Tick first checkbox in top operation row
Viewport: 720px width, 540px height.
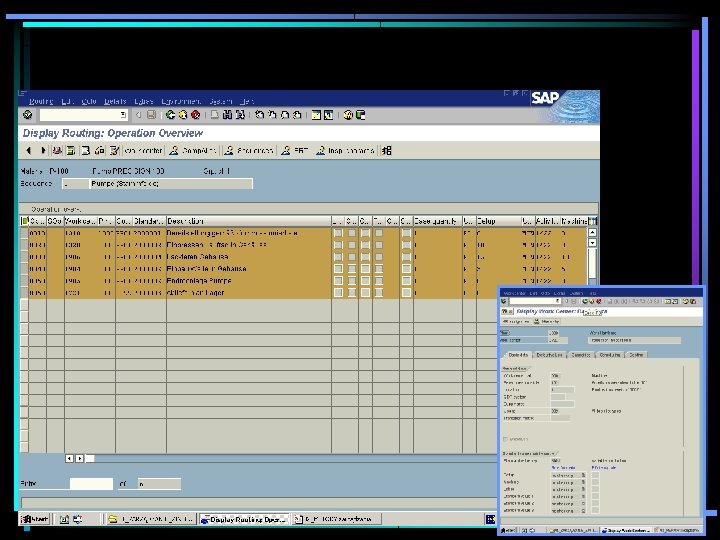coord(338,233)
